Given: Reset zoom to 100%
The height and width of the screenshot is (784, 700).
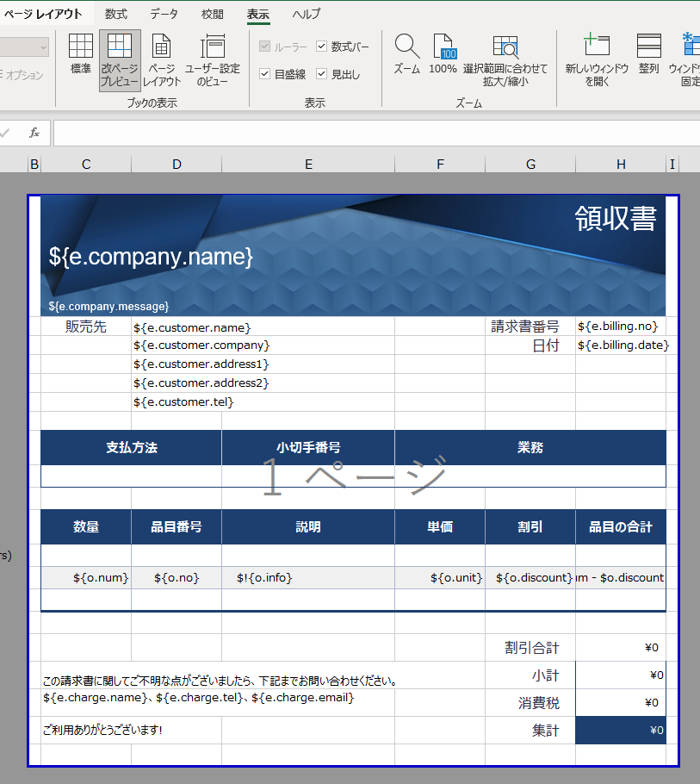Looking at the screenshot, I should 443,54.
